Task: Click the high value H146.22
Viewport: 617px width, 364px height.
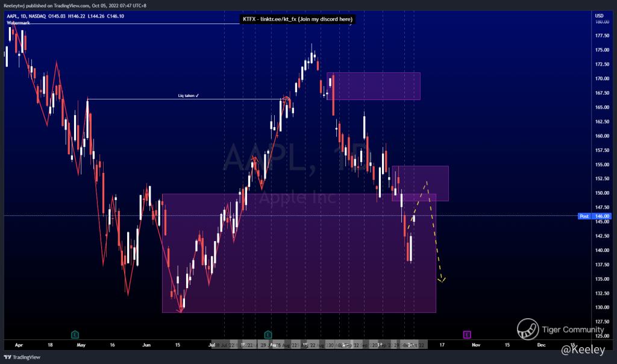Action: [x=77, y=16]
